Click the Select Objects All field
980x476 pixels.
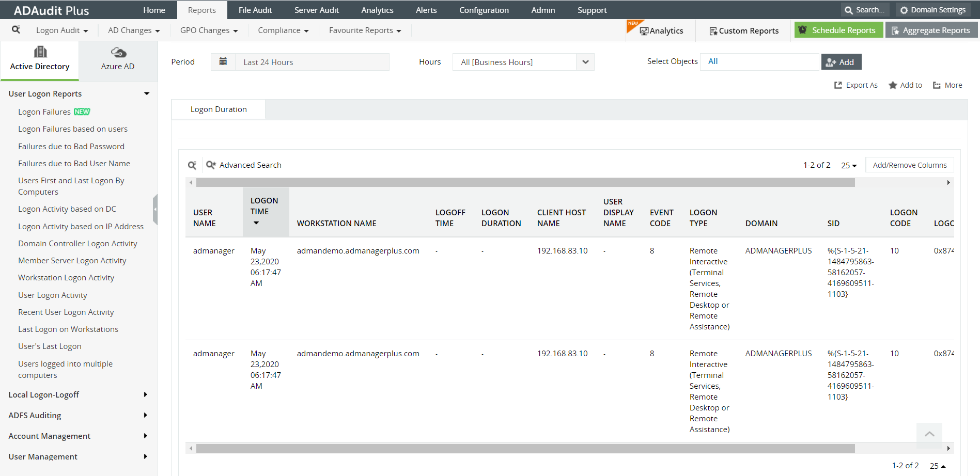point(759,61)
